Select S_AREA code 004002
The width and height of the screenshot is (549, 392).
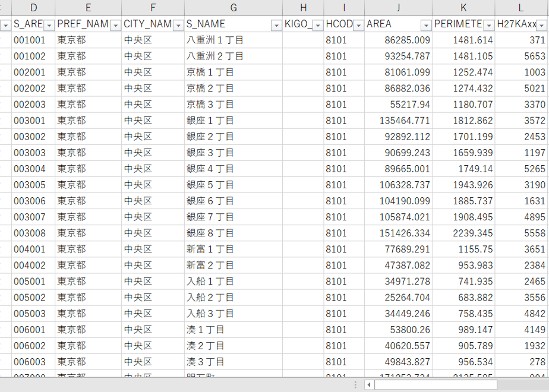click(33, 265)
